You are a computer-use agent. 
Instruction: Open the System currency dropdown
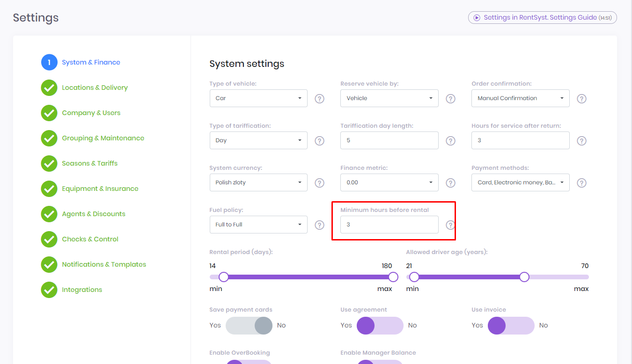tap(258, 182)
